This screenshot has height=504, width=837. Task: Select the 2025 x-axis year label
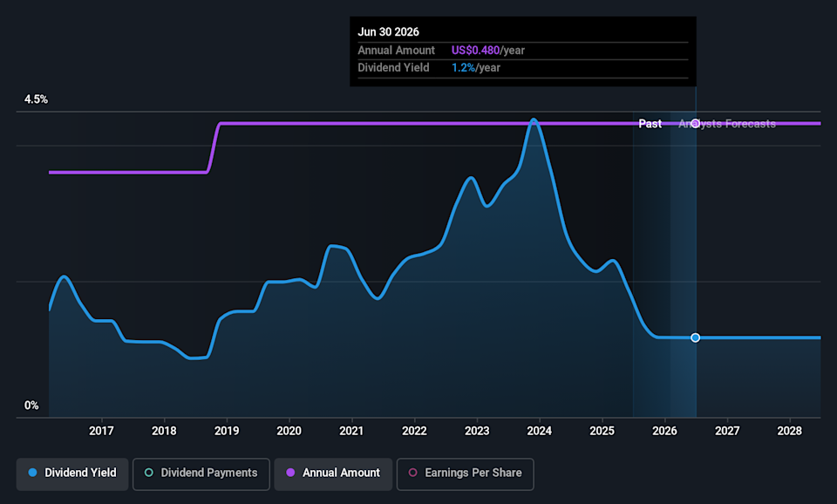coord(602,431)
